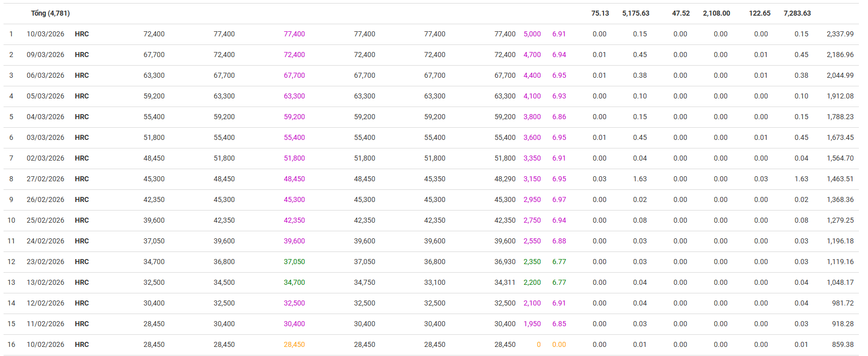Viewport: 868px width, 356px height.
Task: Click the 1.63 value right of 0.03 on 27/02/2026
Action: (640, 179)
